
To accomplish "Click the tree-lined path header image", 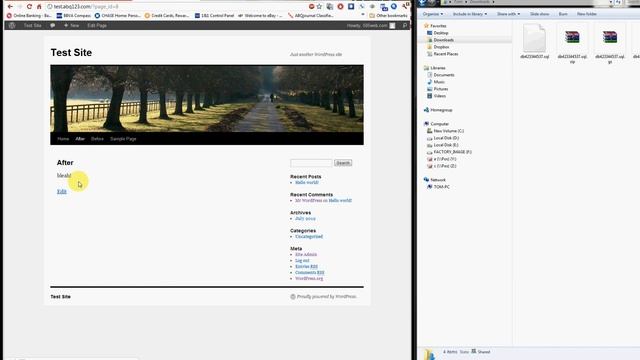I will pyautogui.click(x=207, y=98).
